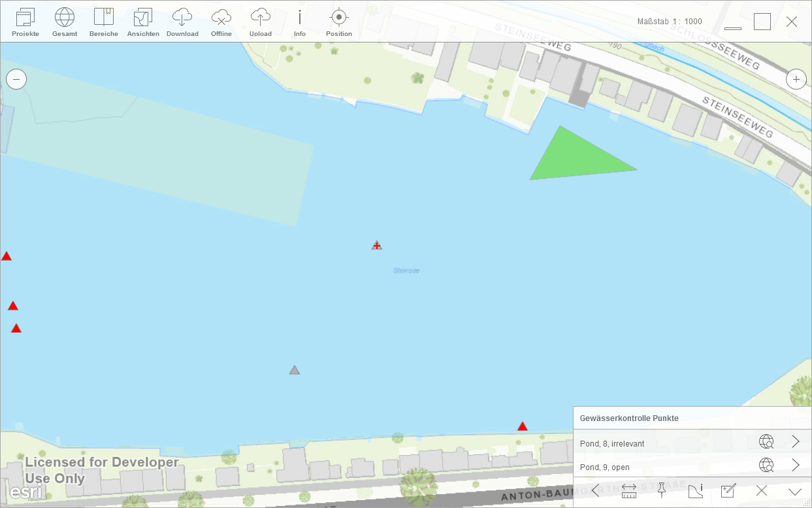Zoom in with the plus button

[796, 79]
